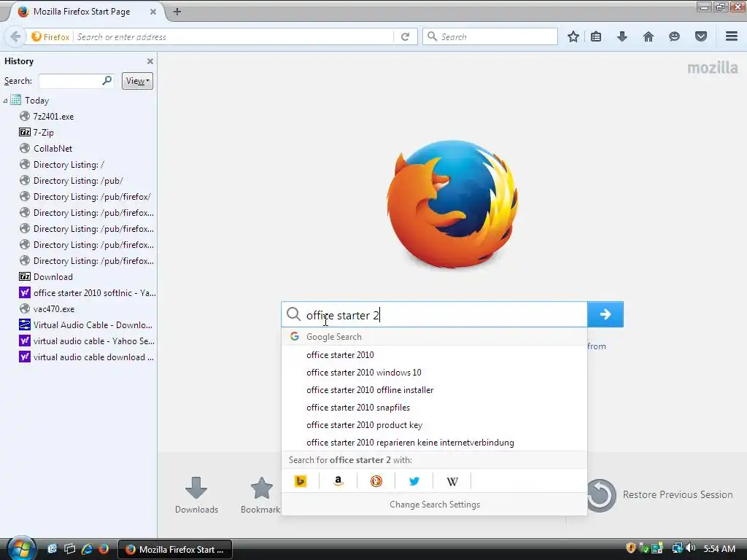747x560 pixels.
Task: Open the Bookmarks star shortcut on start page
Action: 260,495
